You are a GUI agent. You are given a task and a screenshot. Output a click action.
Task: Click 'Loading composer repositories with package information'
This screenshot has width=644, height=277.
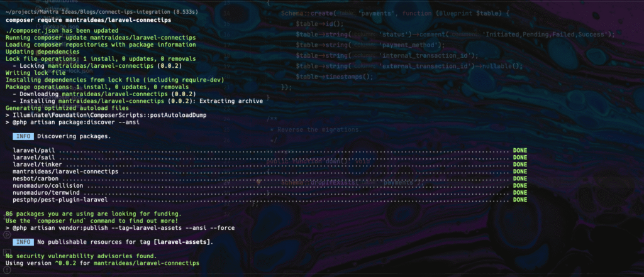101,45
